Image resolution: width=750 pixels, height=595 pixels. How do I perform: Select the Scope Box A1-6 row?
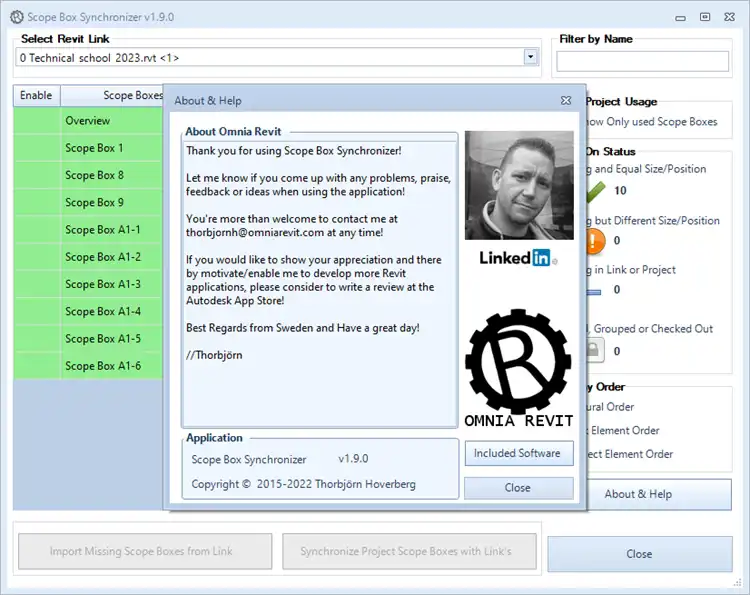[88, 366]
